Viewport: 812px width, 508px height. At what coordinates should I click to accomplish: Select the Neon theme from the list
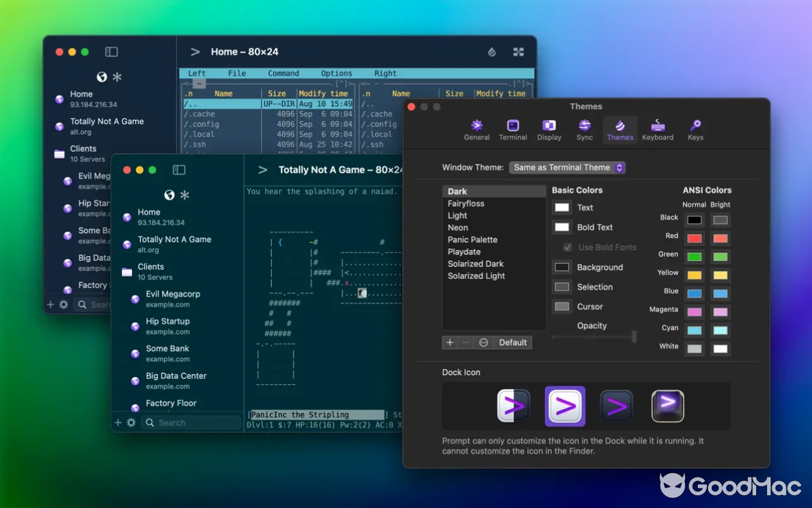[x=457, y=227]
